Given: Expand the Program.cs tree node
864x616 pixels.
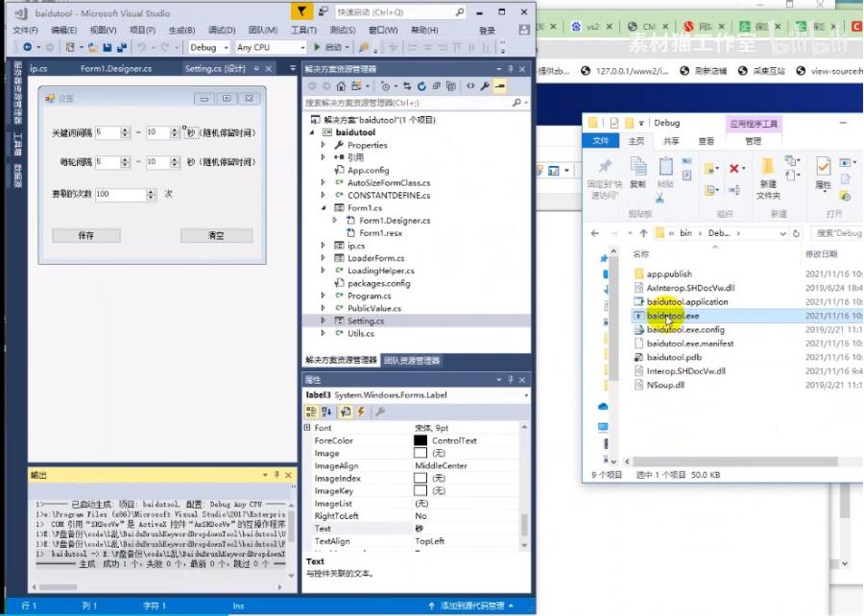Looking at the screenshot, I should click(324, 296).
